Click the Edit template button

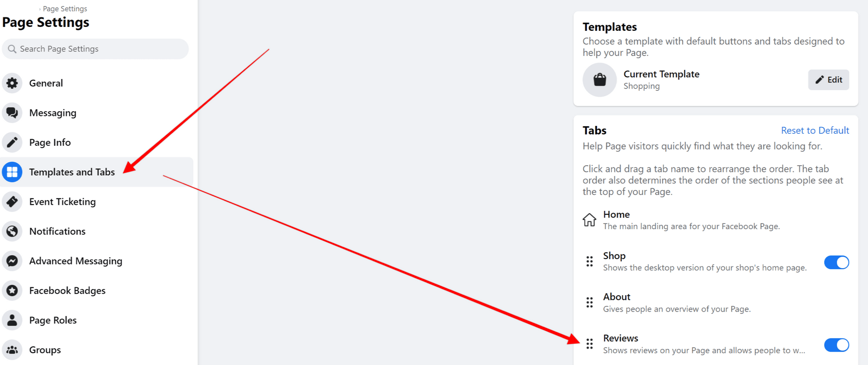pyautogui.click(x=828, y=80)
